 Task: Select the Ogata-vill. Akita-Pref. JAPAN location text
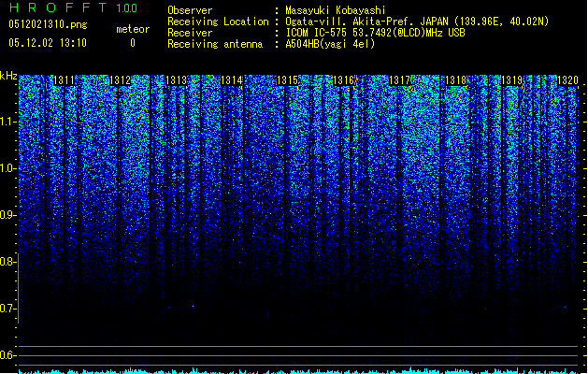click(417, 22)
